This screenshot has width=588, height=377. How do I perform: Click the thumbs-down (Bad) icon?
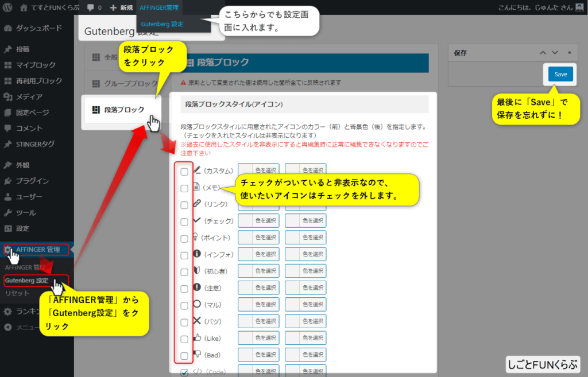point(197,354)
